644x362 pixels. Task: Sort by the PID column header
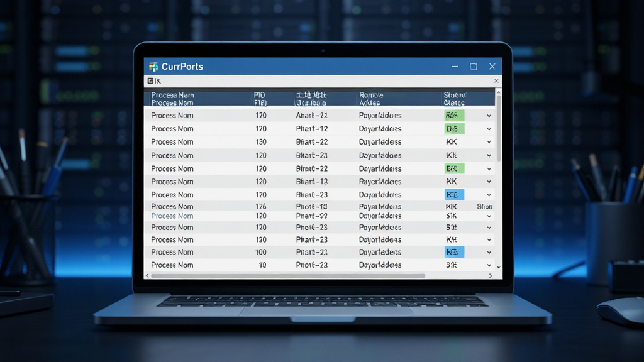(260, 99)
